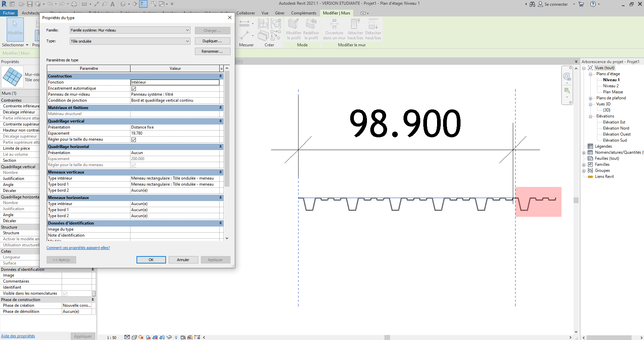Open the 'Comment ces propriétés agissent-elles?' link
The height and width of the screenshot is (340, 644).
click(78, 248)
